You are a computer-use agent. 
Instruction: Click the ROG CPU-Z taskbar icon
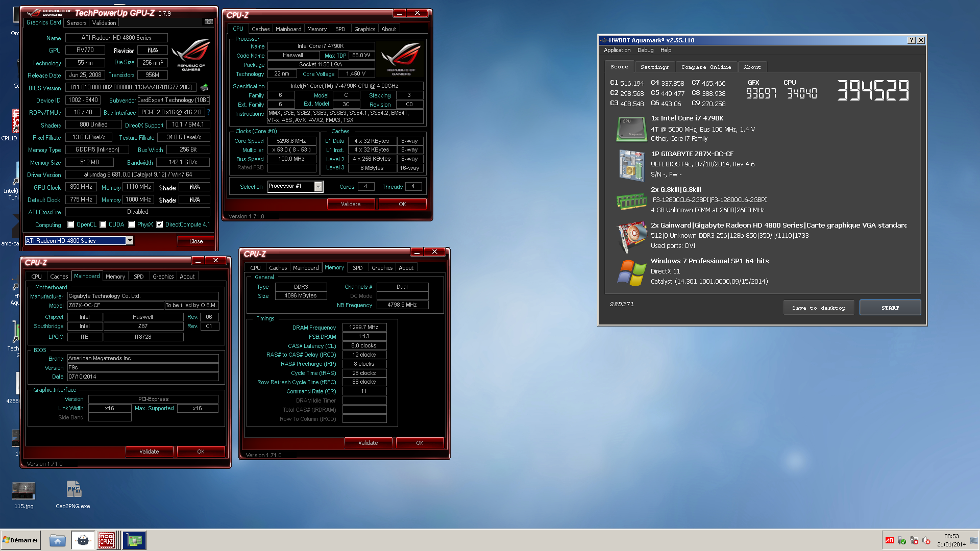[107, 540]
